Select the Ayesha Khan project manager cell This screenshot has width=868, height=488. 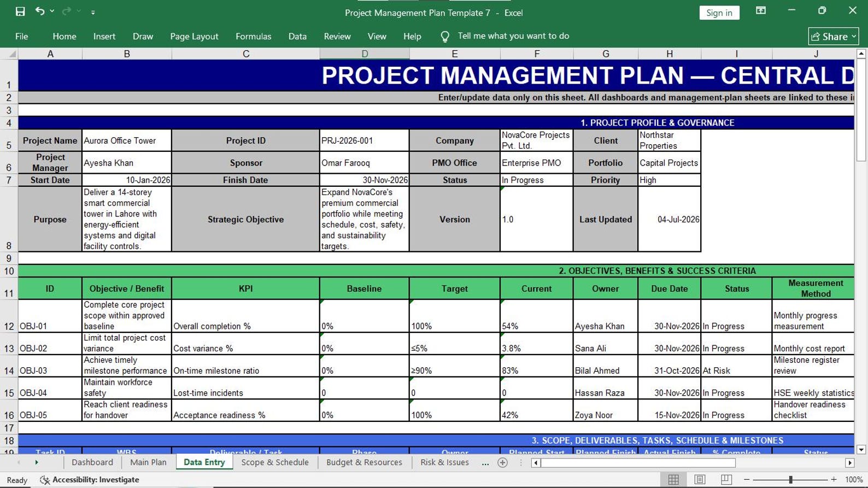click(127, 163)
